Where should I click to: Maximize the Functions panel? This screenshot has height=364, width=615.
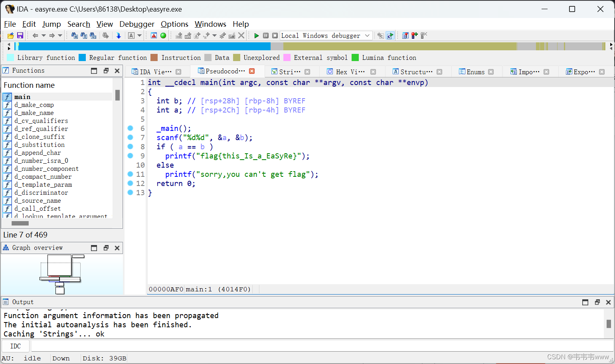point(94,71)
